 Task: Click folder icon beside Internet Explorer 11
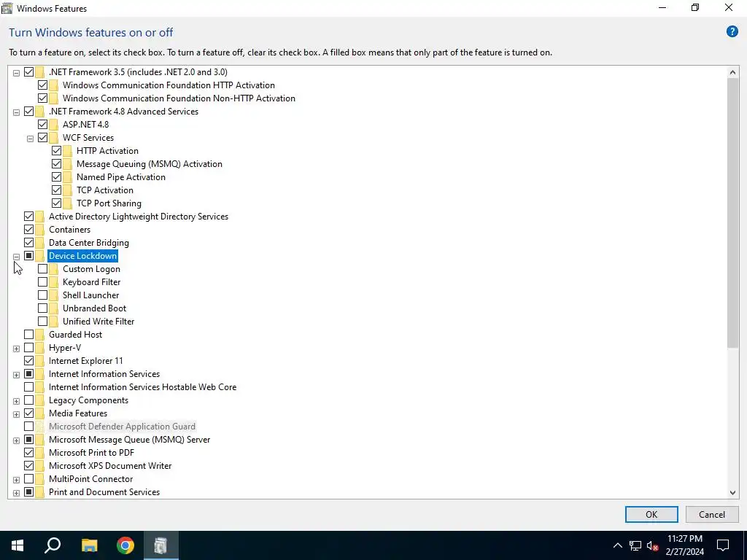click(x=40, y=361)
